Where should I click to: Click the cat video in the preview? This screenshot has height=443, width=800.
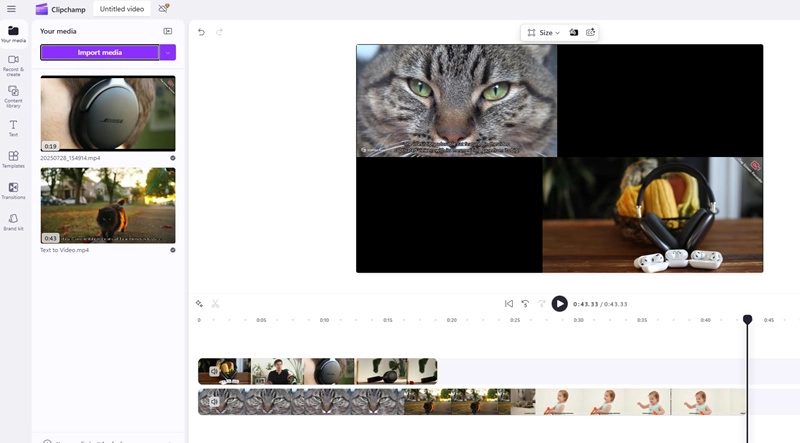(x=457, y=101)
